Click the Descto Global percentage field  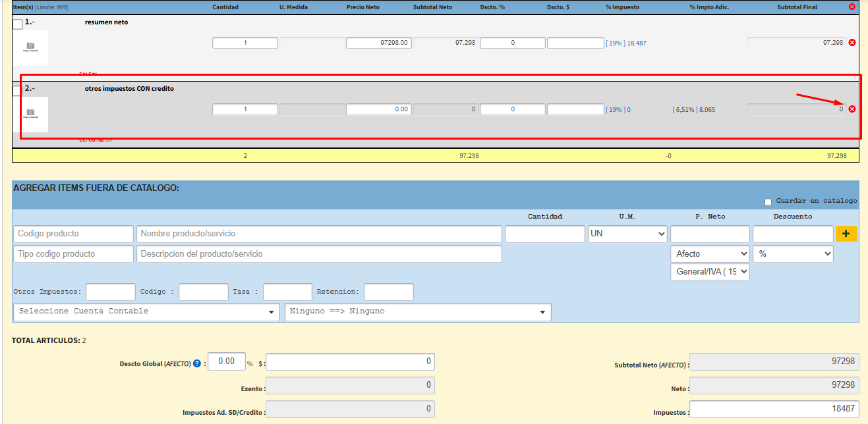click(226, 361)
